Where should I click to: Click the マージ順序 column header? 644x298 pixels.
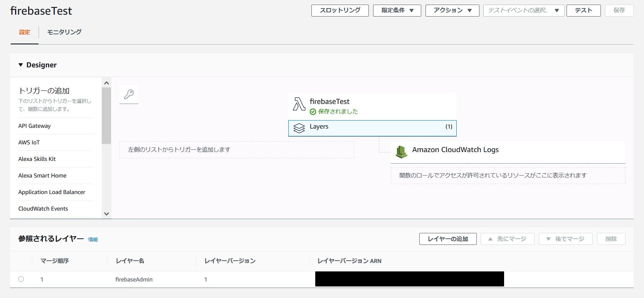coord(55,261)
